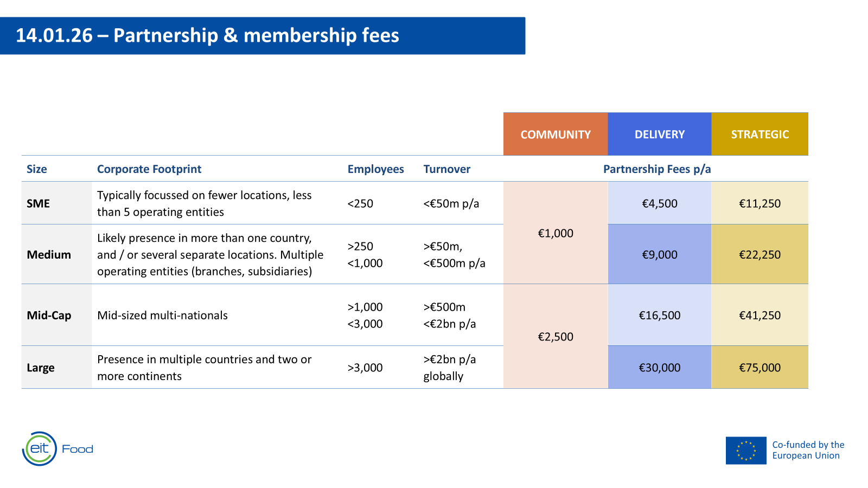
Task: Click the European Union flag emblem
Action: click(x=746, y=451)
